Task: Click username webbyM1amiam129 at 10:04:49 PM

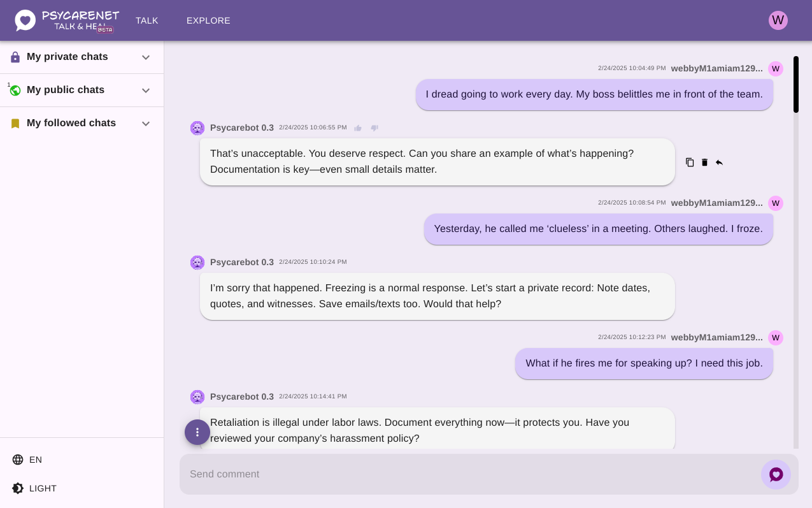Action: 717,69
